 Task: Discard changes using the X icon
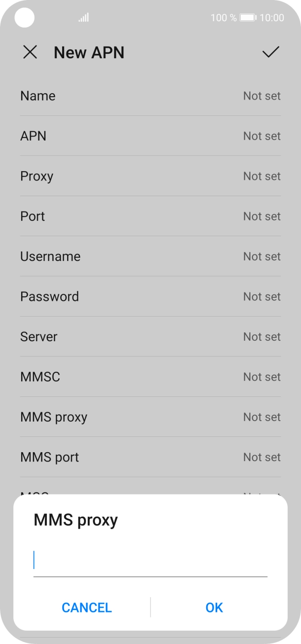[x=30, y=52]
